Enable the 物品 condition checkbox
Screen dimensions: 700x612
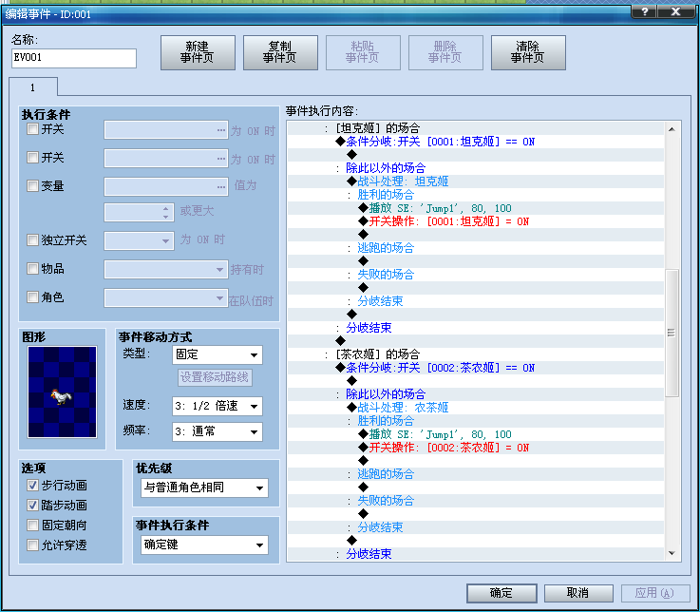click(32, 269)
